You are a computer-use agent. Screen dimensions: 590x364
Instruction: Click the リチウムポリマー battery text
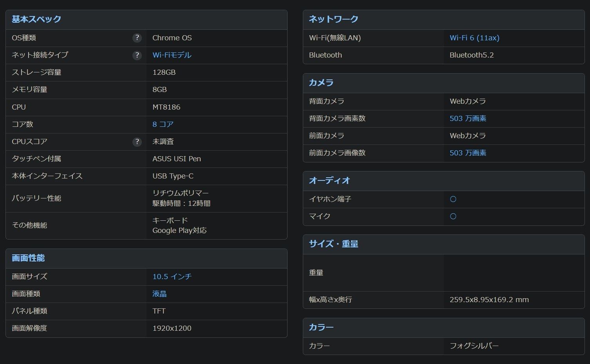[181, 193]
